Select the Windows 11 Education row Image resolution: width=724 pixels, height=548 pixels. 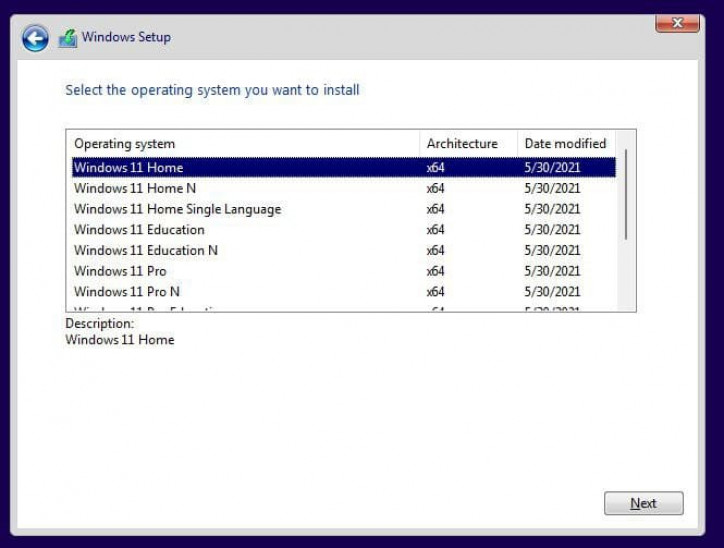pos(344,229)
